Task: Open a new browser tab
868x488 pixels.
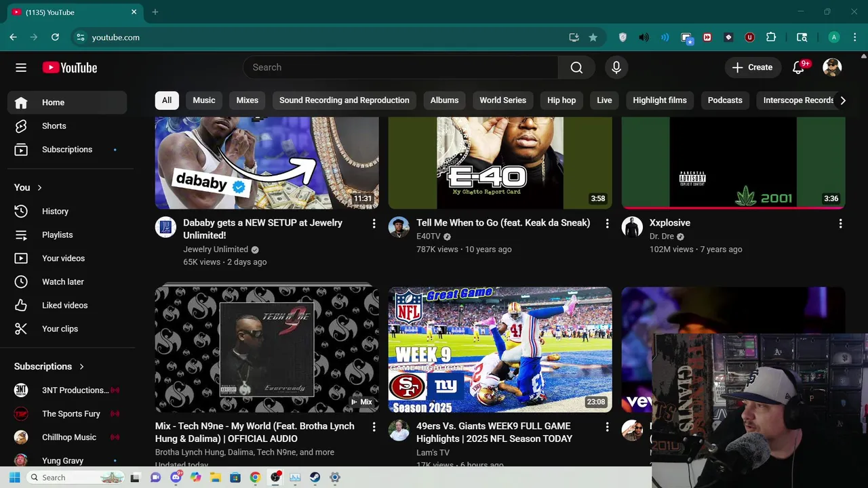Action: pyautogui.click(x=155, y=12)
